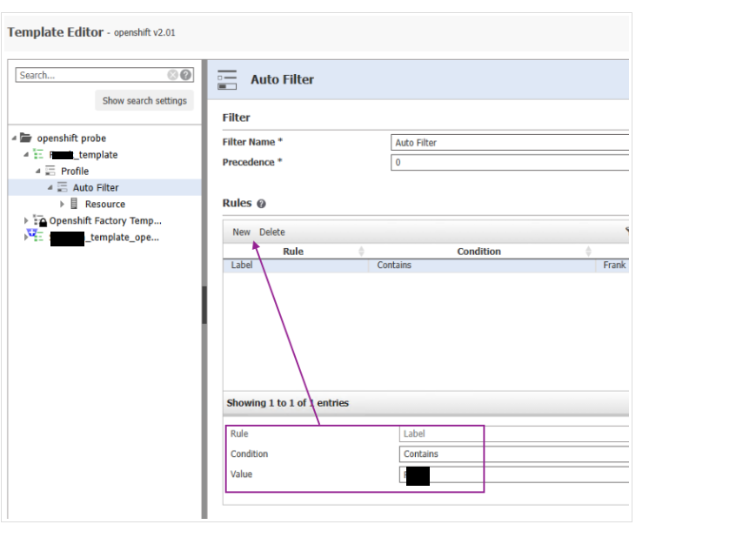Click the search help question mark icon
756x538 pixels.
[186, 76]
